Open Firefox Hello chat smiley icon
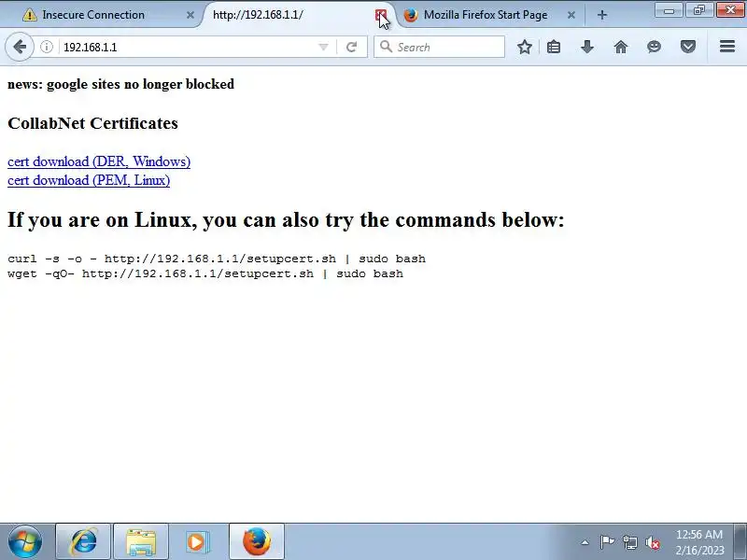This screenshot has height=560, width=747. (655, 47)
